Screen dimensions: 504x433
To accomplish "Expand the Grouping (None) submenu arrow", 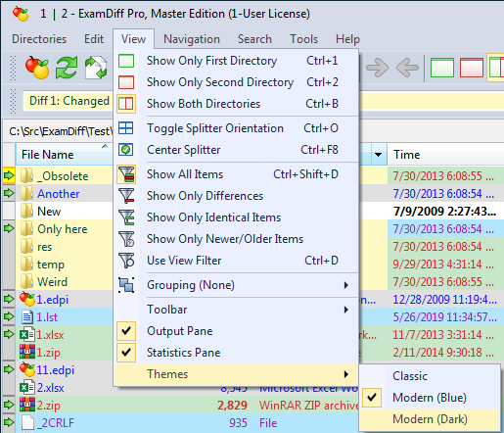I will 346,285.
